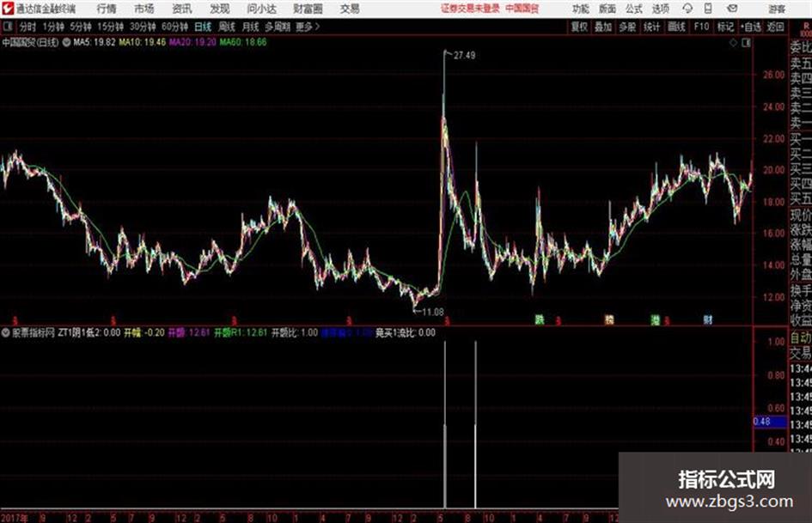Click the TongDaXin red logo icon
This screenshot has width=812, height=523.
tap(8, 9)
